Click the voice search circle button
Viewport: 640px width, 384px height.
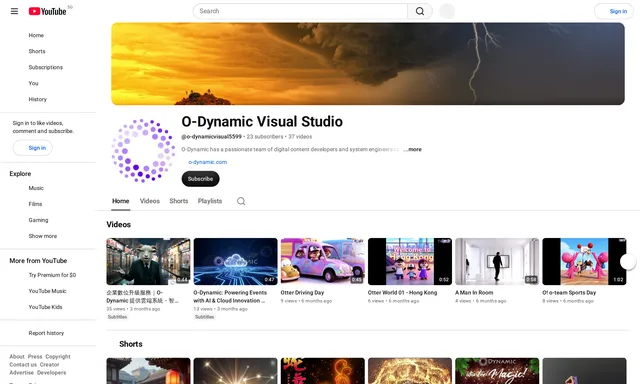pos(447,11)
